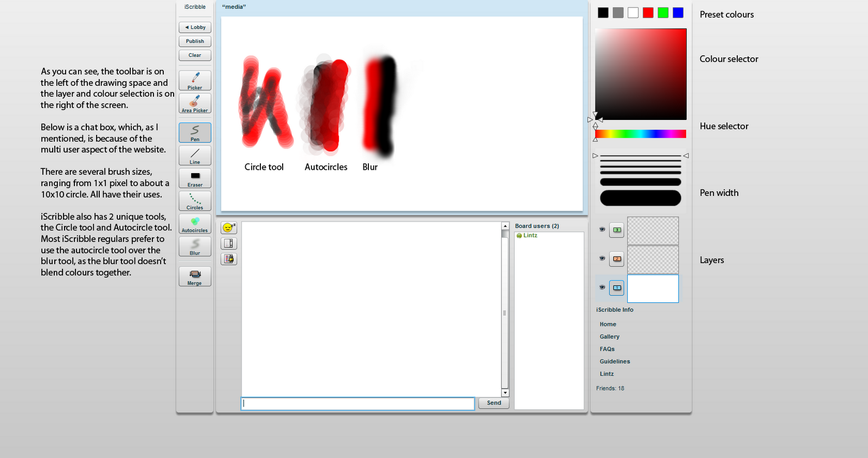The image size is (868, 458).
Task: Click the “media” board title
Action: pos(234,7)
